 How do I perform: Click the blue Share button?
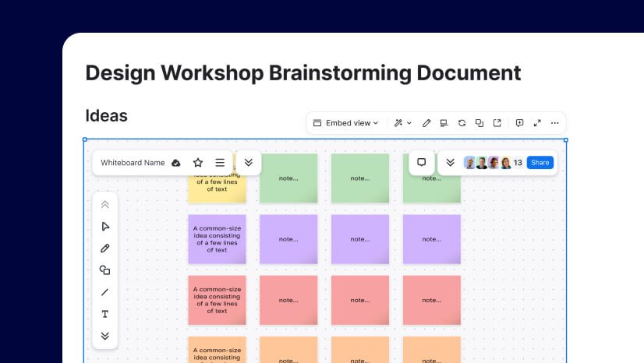point(540,163)
